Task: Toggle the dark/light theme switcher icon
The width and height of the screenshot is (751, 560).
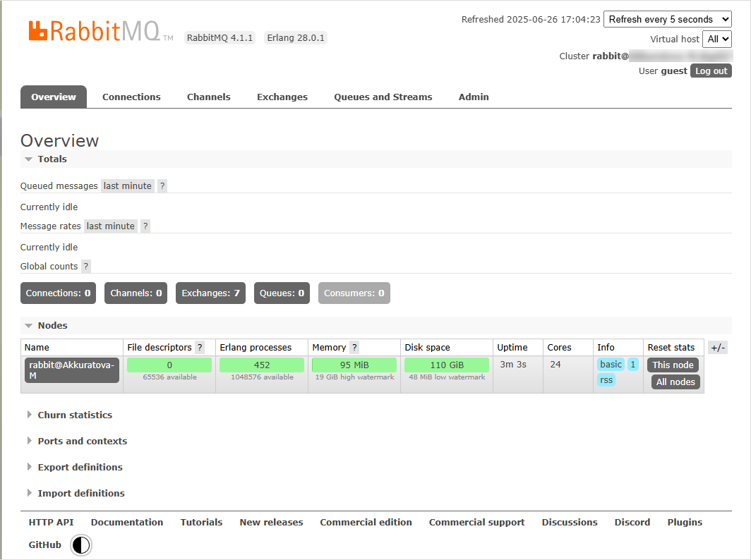Action: click(x=81, y=544)
